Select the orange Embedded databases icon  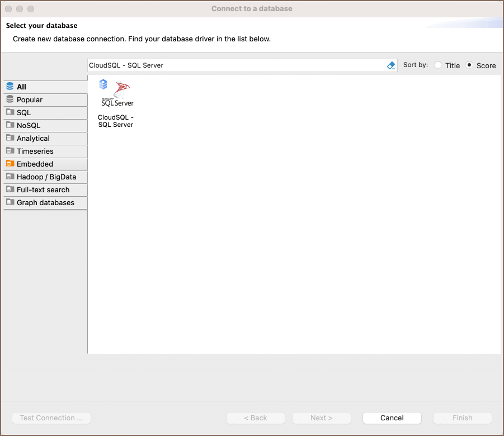[x=11, y=164]
